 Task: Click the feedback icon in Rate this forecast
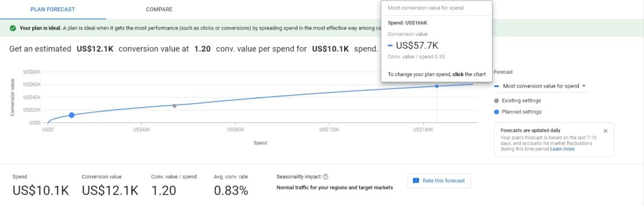click(416, 181)
